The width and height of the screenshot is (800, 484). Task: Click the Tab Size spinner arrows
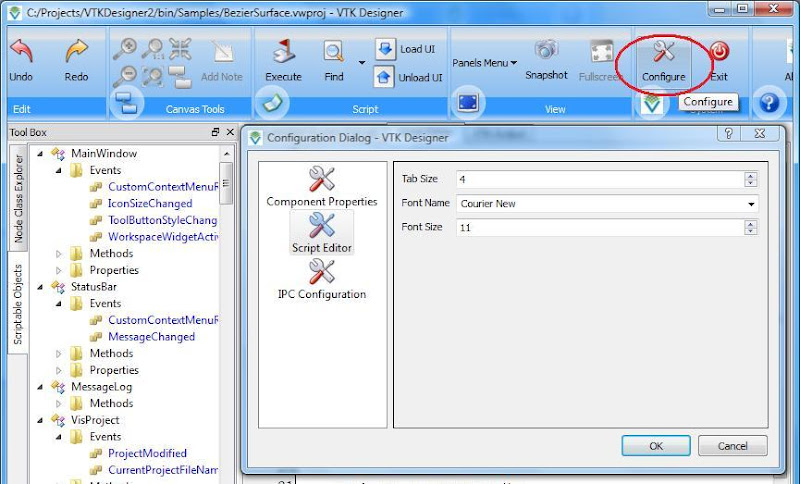click(751, 179)
